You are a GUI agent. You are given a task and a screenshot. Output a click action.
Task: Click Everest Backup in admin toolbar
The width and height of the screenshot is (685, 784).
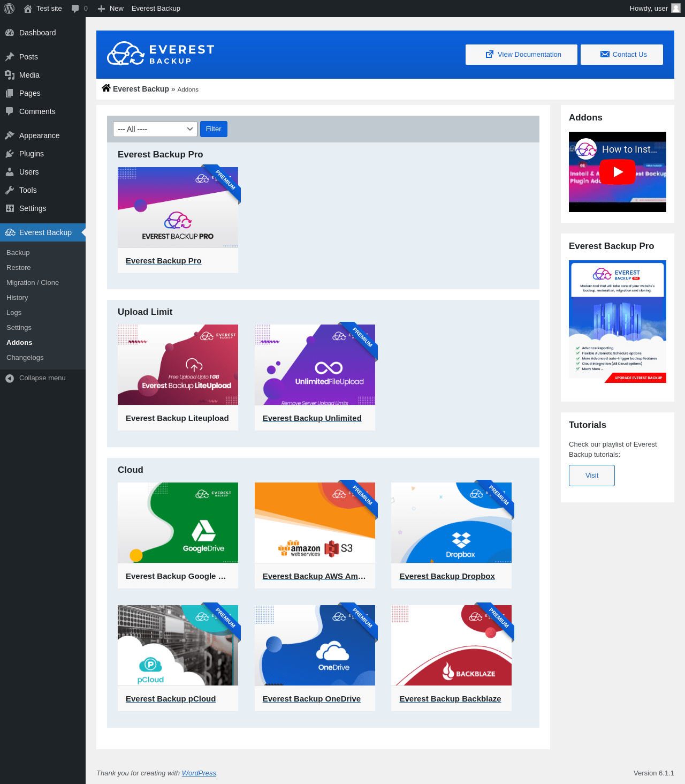pos(156,9)
